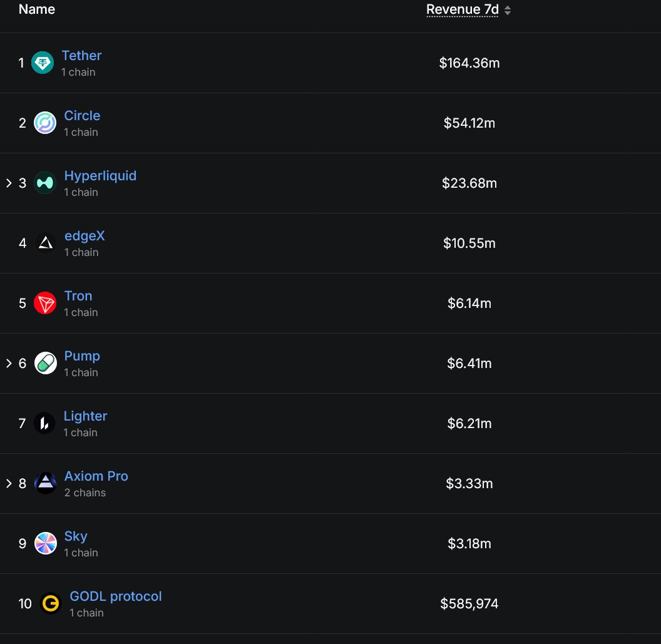
Task: Click the Circle logo icon
Action: coord(45,123)
